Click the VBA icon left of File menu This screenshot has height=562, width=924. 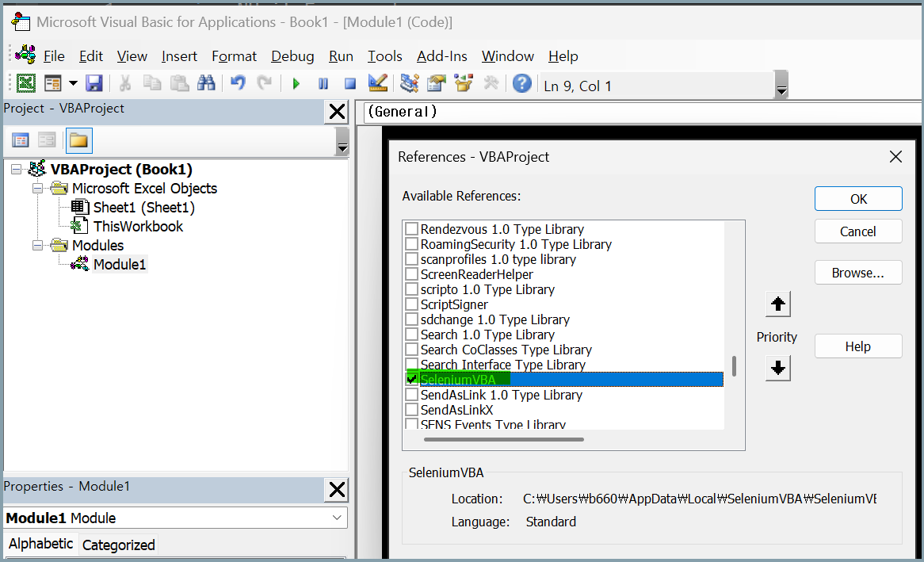tap(26, 55)
